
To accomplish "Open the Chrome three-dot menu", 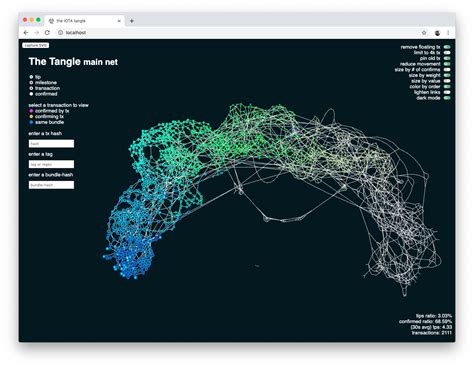I will (448, 33).
